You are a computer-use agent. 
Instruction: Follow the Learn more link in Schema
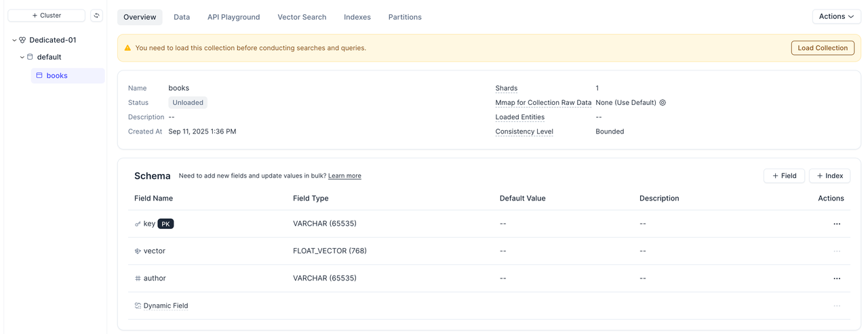point(344,176)
